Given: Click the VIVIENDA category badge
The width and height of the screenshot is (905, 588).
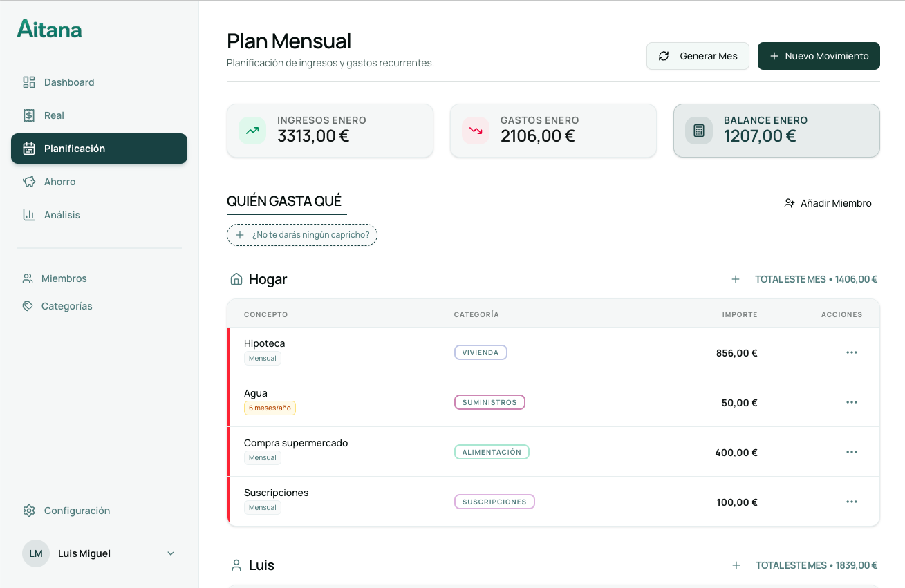Looking at the screenshot, I should (x=481, y=352).
